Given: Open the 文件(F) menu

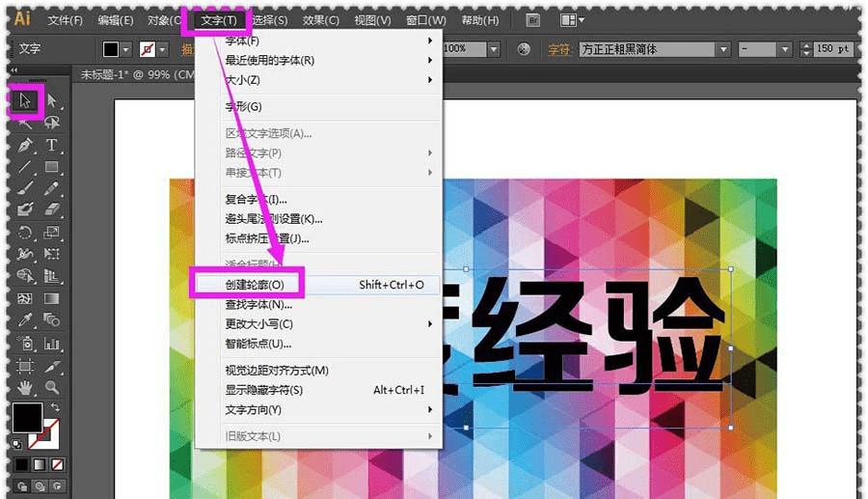Looking at the screenshot, I should tap(65, 20).
